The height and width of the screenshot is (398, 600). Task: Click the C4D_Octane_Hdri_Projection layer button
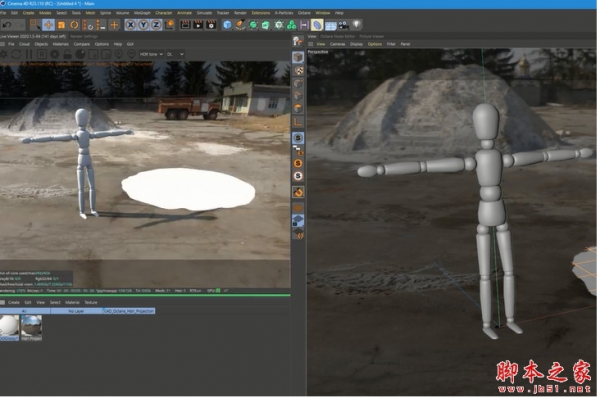tap(129, 311)
